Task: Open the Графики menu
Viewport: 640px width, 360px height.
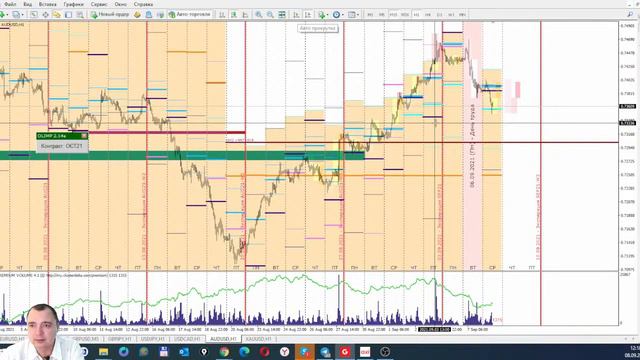Action: 73,4
